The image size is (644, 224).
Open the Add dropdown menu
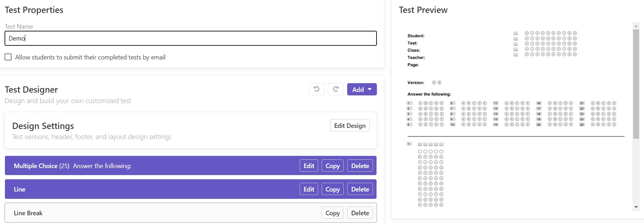[362, 89]
